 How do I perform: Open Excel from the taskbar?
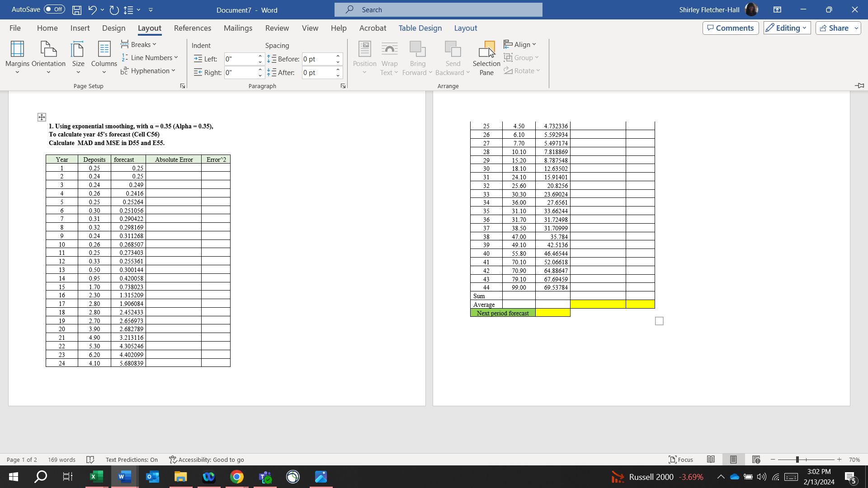coord(96,477)
